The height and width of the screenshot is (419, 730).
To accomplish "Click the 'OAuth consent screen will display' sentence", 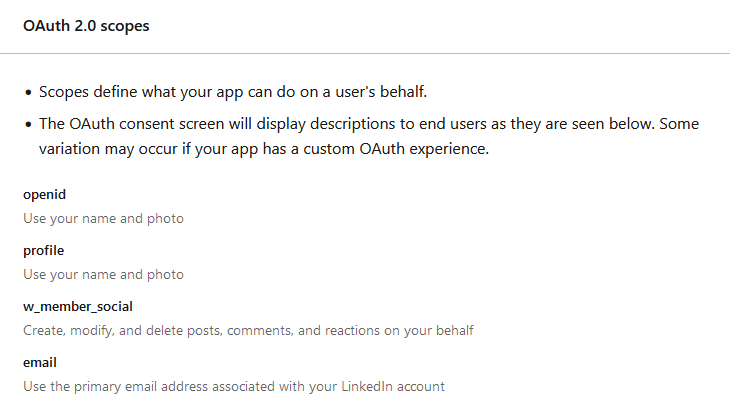I will [347, 124].
